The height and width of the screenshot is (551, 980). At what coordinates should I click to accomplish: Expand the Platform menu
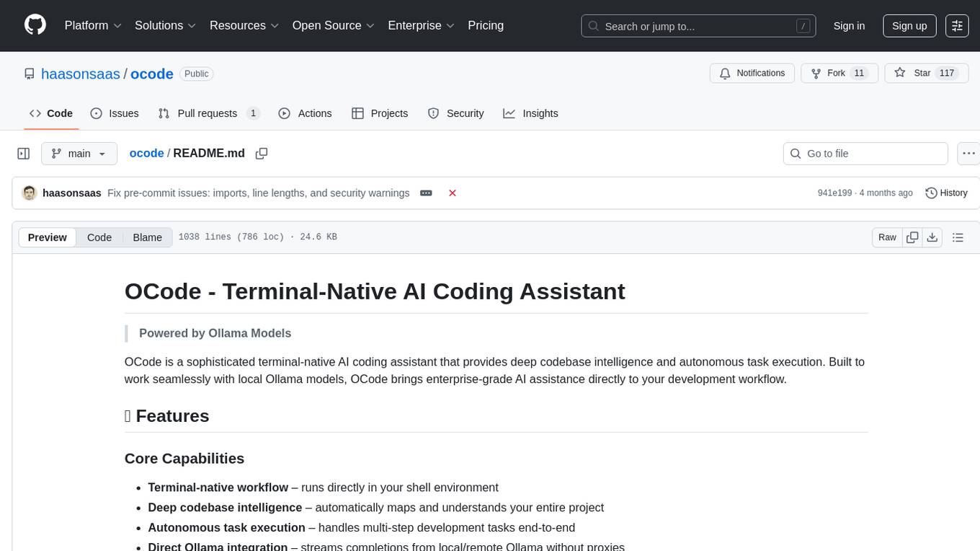pyautogui.click(x=93, y=25)
